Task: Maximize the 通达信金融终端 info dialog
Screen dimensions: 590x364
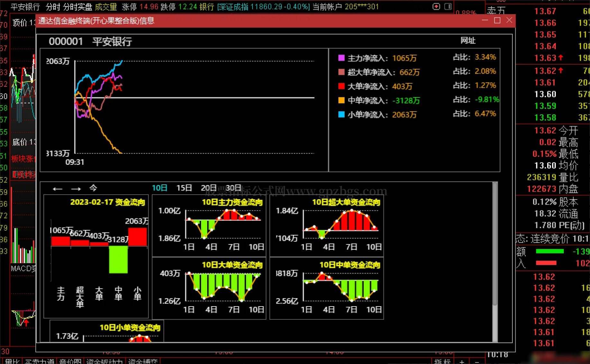Action: [497, 21]
